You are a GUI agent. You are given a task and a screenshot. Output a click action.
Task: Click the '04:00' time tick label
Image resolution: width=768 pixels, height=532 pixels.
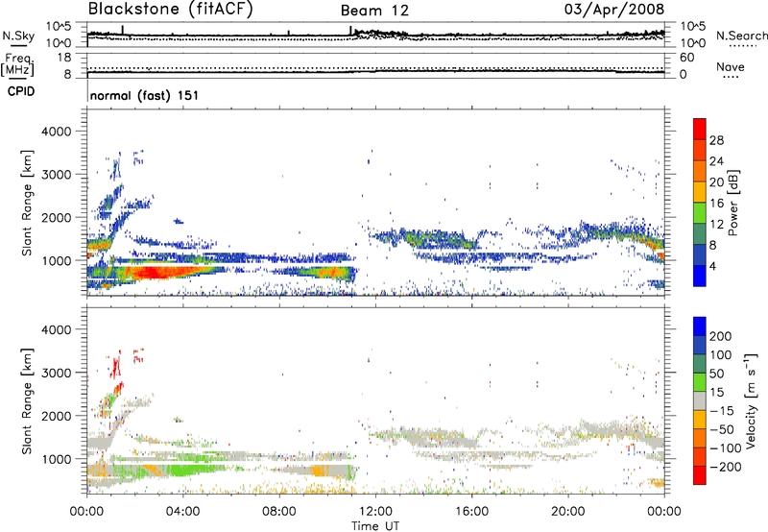pos(182,512)
